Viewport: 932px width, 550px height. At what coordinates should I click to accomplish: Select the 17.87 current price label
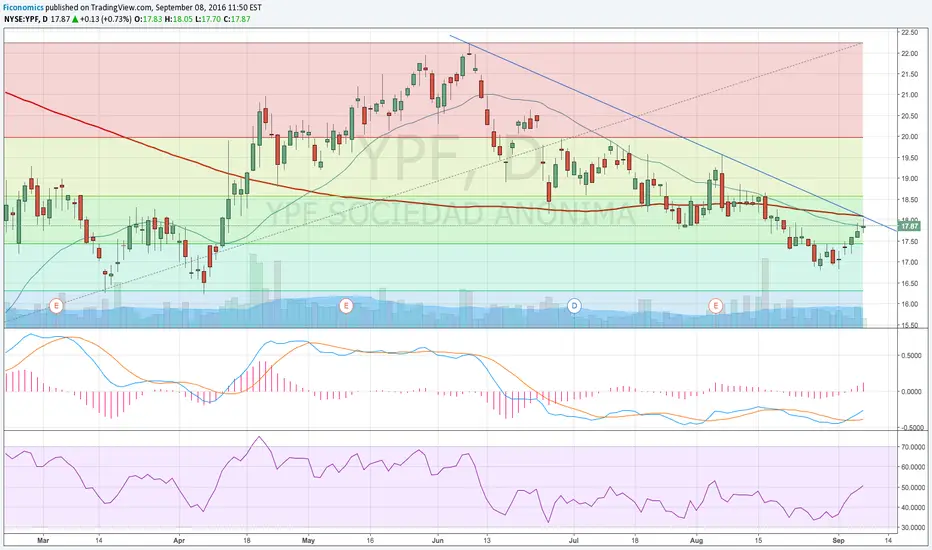pyautogui.click(x=909, y=227)
